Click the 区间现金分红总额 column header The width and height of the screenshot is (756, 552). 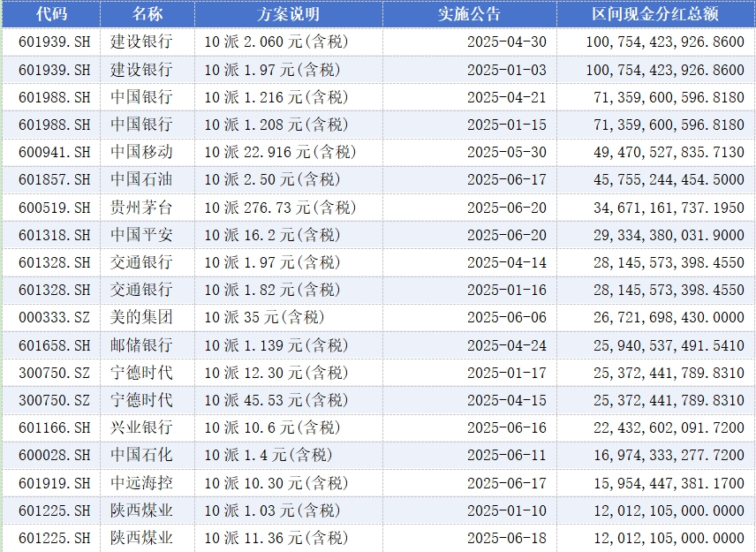pos(655,13)
